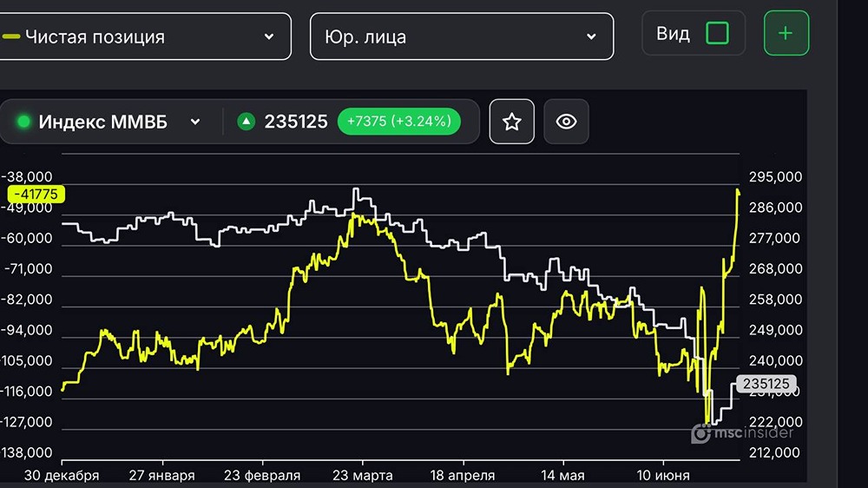Select the 27 января date on timeline
Screen dimensions: 868x488
[x=161, y=475]
